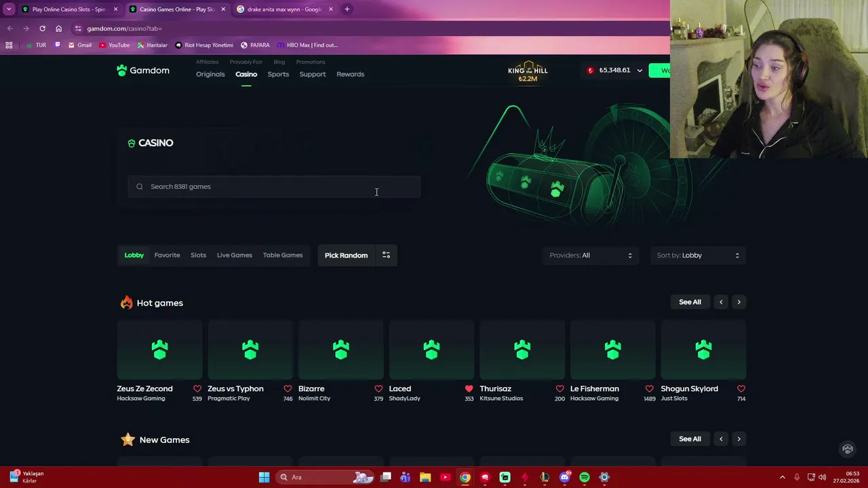
Task: Click the Pick Random button
Action: (346, 256)
